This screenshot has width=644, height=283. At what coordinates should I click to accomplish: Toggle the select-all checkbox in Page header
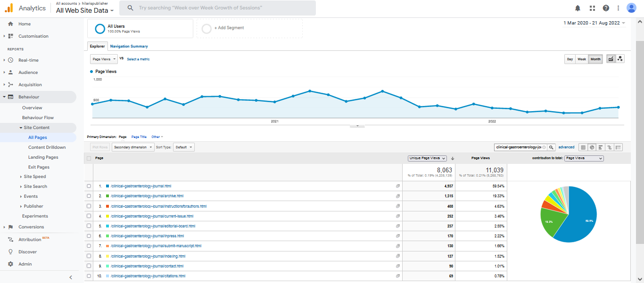89,158
